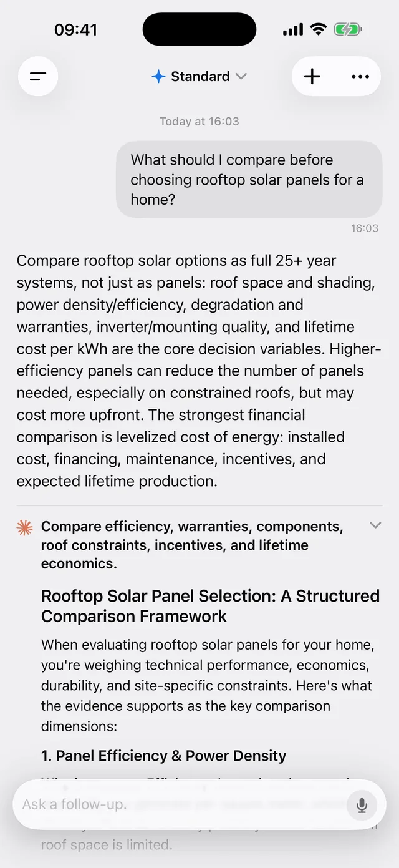The width and height of the screenshot is (399, 868).
Task: Open the Standard model dropdown
Action: coord(199,77)
